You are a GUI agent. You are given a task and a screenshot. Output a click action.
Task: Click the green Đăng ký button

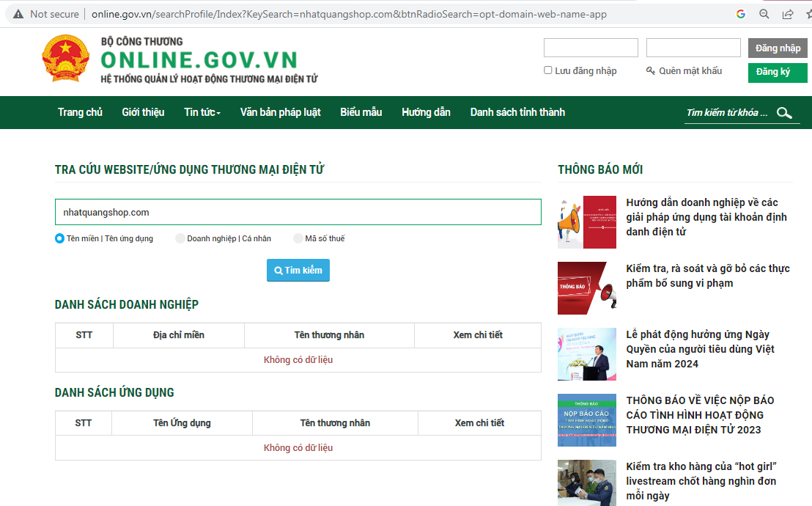(x=777, y=73)
